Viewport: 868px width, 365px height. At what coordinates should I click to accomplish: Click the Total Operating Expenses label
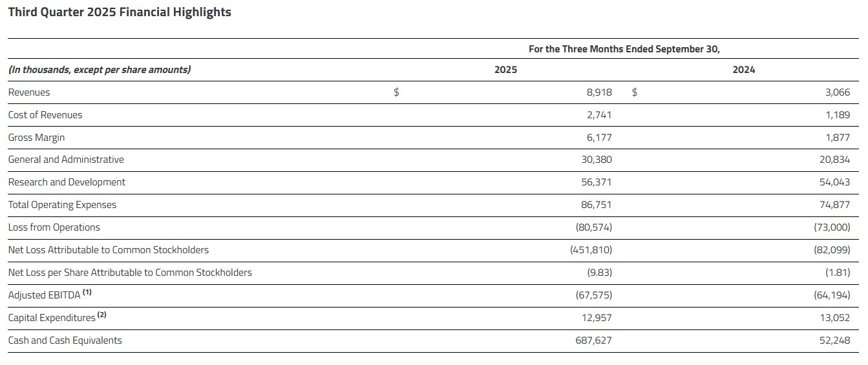(62, 205)
